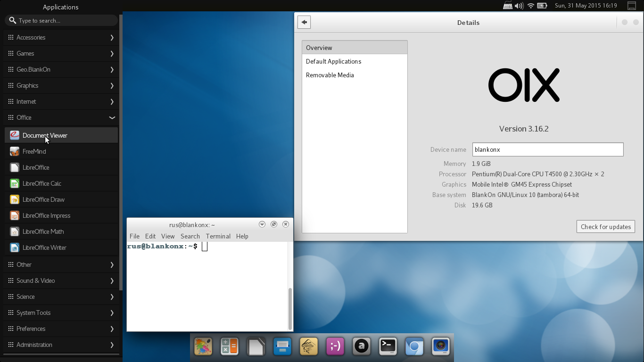Launch the webcam app in dock
644x362 pixels.
441,347
